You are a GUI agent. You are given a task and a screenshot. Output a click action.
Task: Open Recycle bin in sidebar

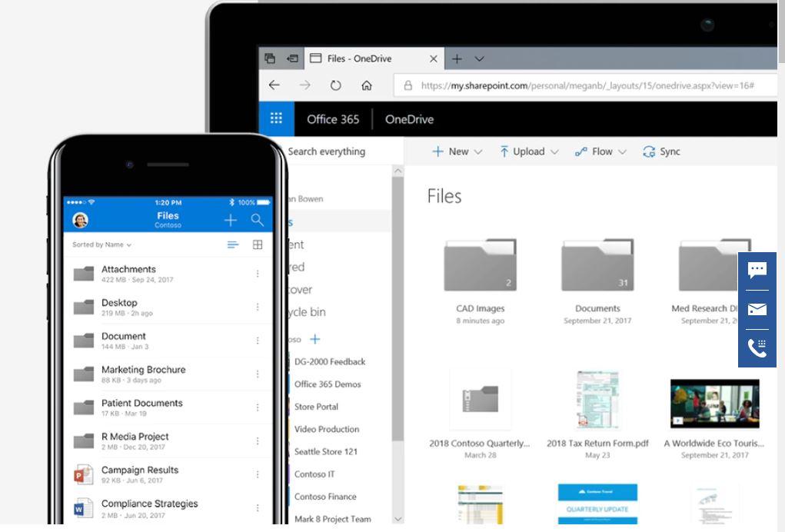[x=307, y=312]
